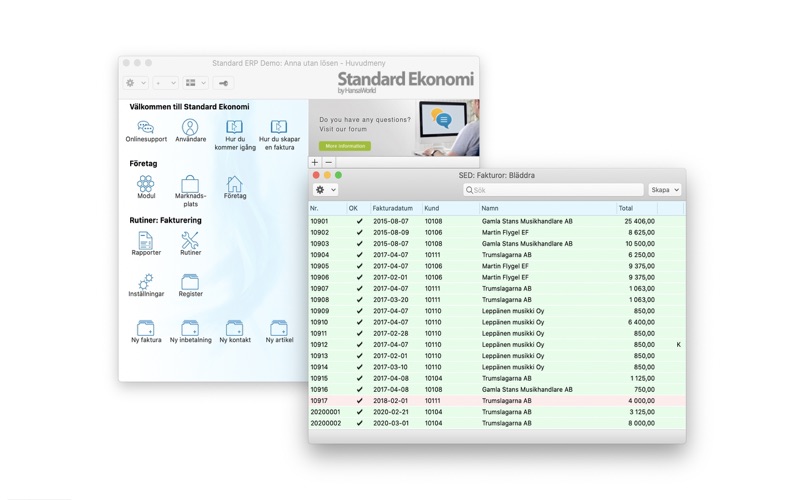Select invoice number 20200002
This screenshot has width=800, height=500.
[x=325, y=423]
